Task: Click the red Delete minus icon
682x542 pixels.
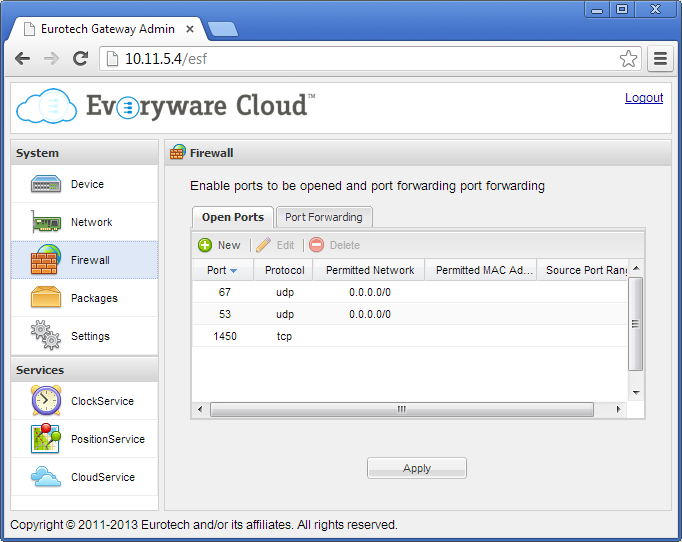Action: click(x=316, y=245)
